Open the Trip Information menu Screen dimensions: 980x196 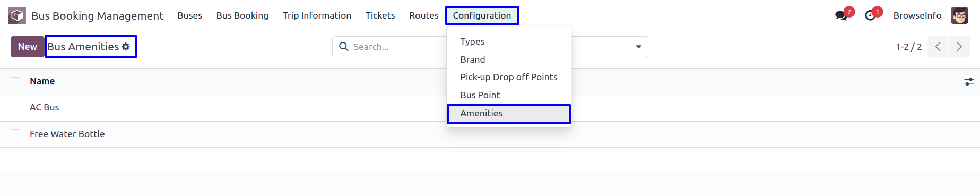coord(317,15)
